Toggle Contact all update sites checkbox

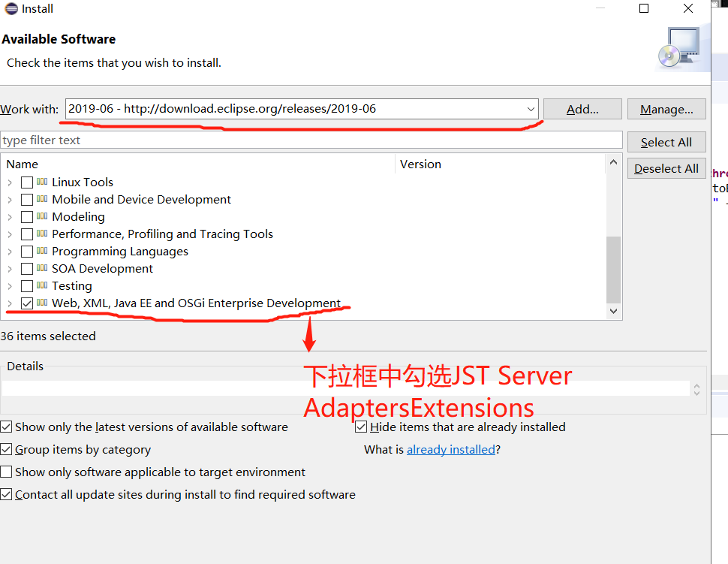(x=6, y=494)
